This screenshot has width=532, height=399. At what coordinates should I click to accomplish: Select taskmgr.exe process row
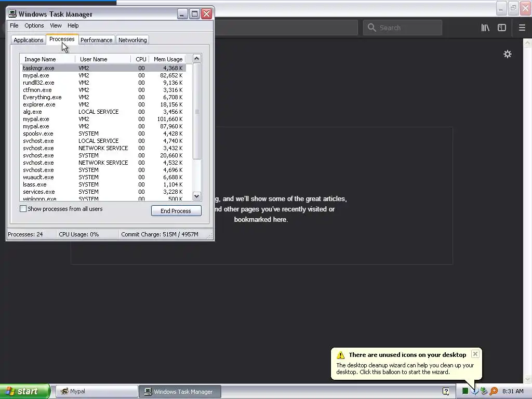tap(104, 68)
